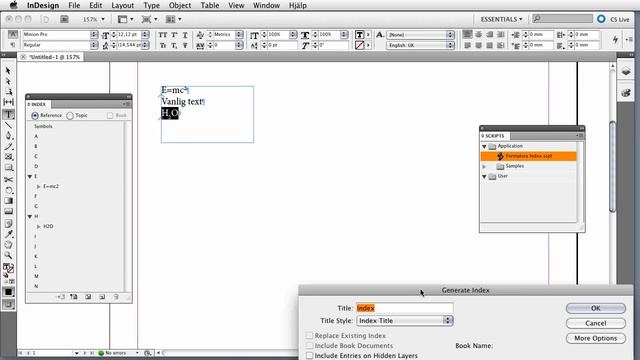
Task: Open the zoom level dropdown
Action: coord(103,19)
